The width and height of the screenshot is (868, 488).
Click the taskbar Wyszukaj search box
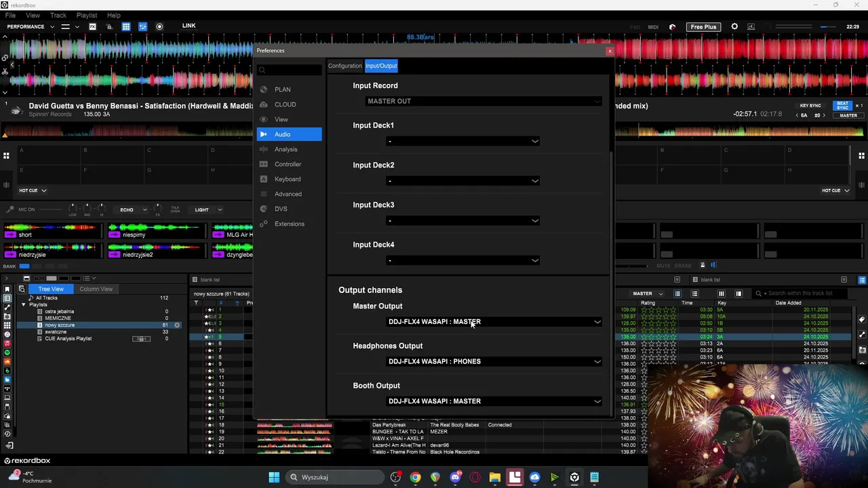point(334,477)
